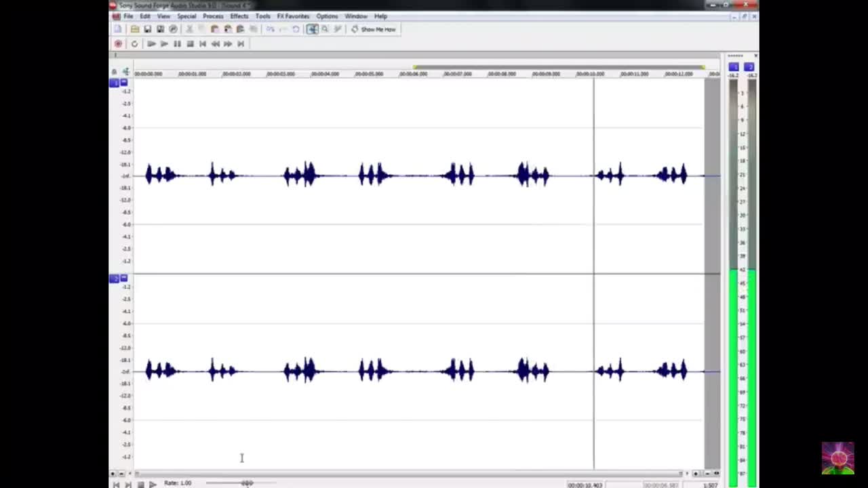Toggle meter channel 1 button
Viewport: 868px width, 488px height.
coord(734,66)
